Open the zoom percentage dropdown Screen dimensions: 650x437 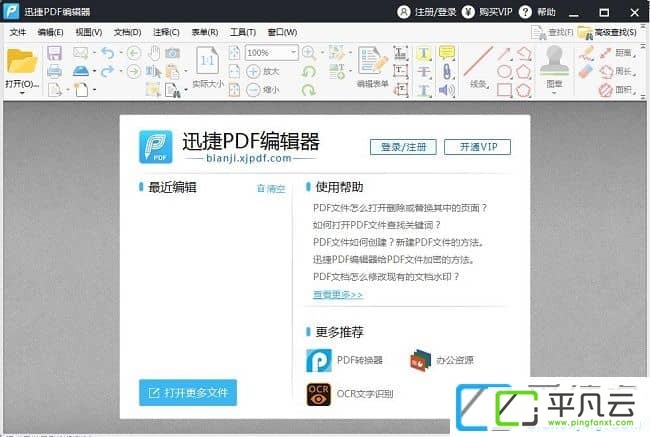tap(293, 53)
